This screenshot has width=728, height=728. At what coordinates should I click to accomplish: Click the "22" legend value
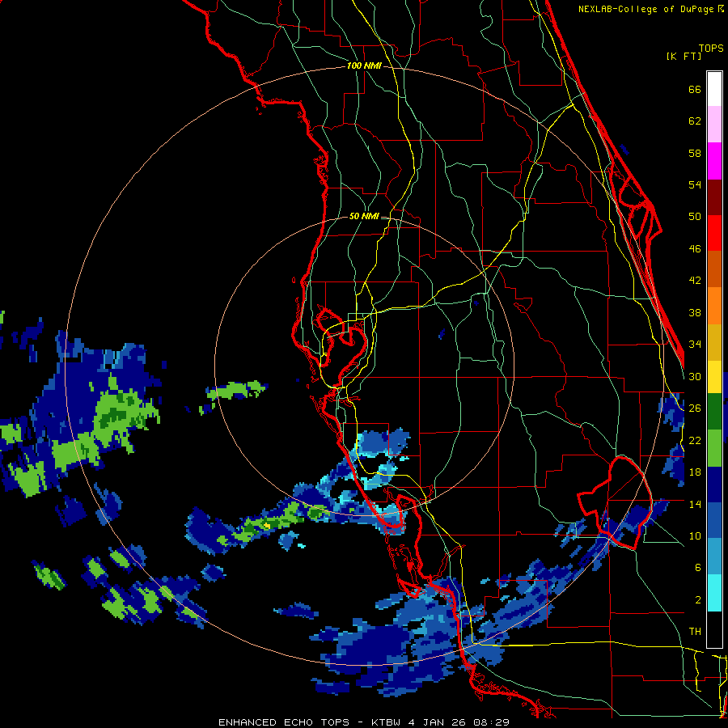(695, 441)
